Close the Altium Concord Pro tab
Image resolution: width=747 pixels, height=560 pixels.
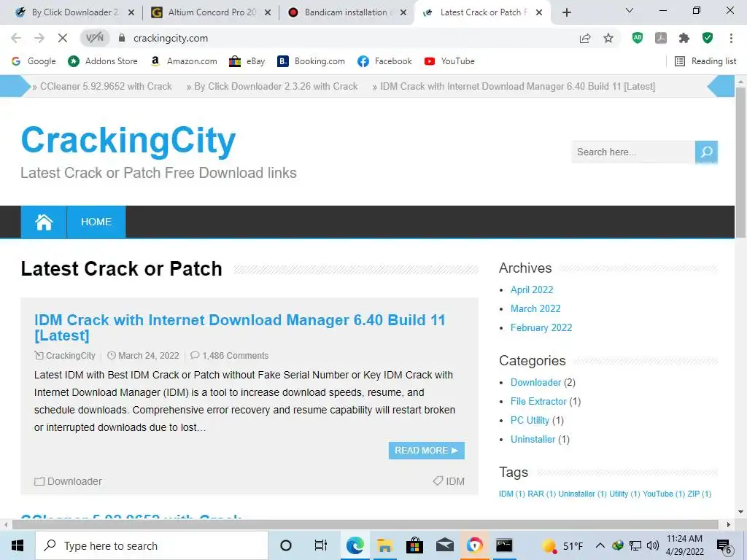[x=268, y=13]
